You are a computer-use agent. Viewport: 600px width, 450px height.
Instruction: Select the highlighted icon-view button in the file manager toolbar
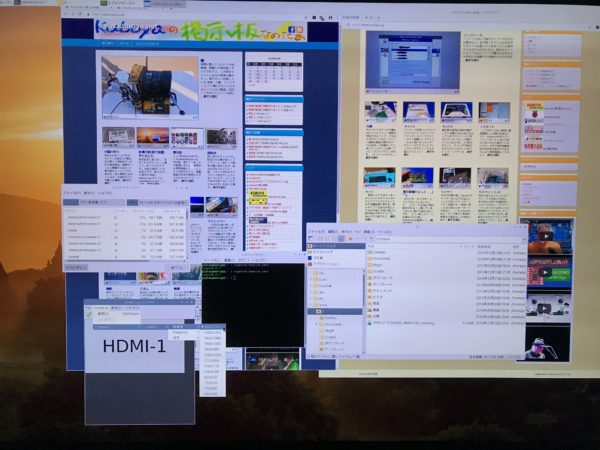[341, 238]
